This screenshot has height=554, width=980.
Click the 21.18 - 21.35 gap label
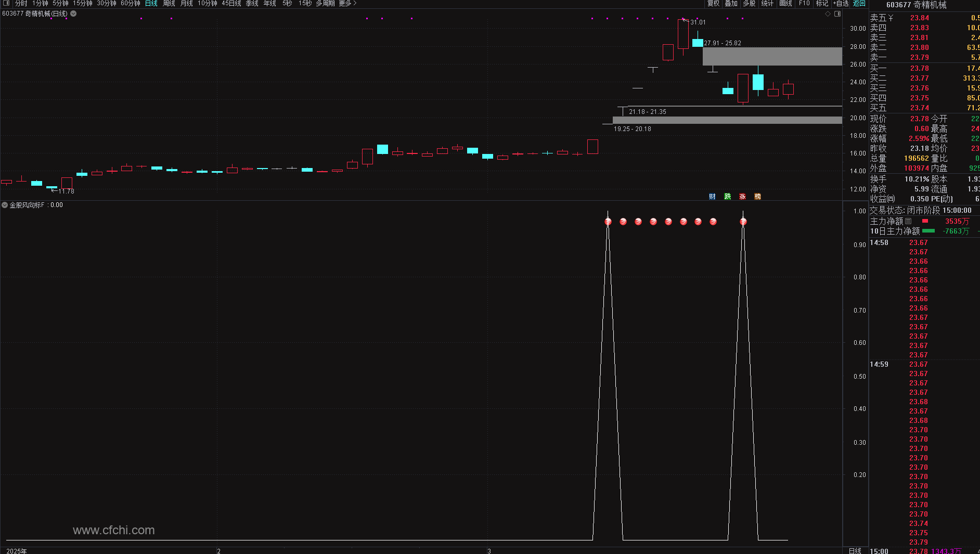coord(648,112)
